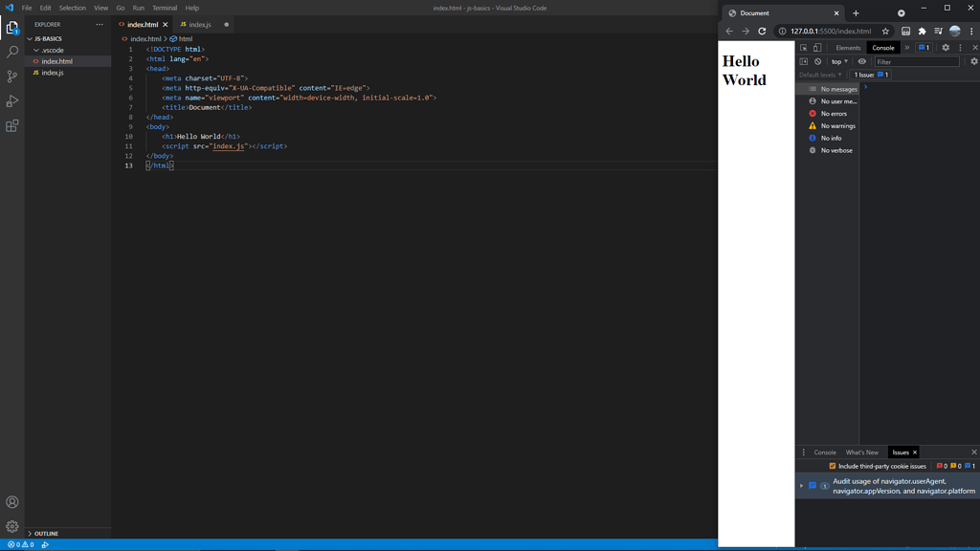The height and width of the screenshot is (551, 980).
Task: Open the Console drawer tab
Action: click(825, 452)
